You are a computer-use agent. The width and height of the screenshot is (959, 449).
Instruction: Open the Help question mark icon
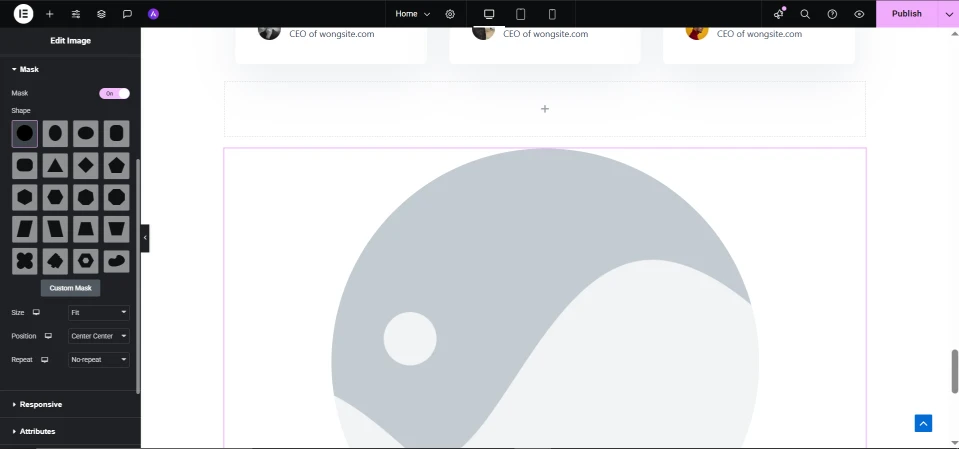click(x=832, y=14)
